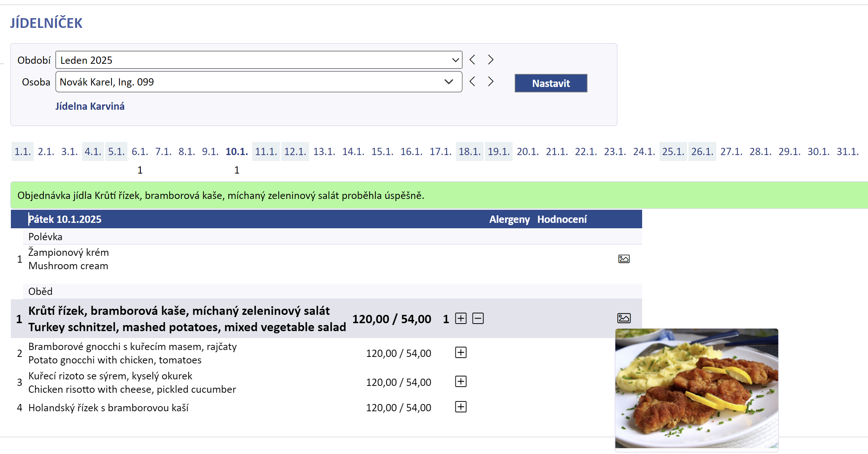Image resolution: width=868 pixels, height=454 pixels.
Task: Select Holandský řízek s bramborovou kaší
Action: coord(108,408)
